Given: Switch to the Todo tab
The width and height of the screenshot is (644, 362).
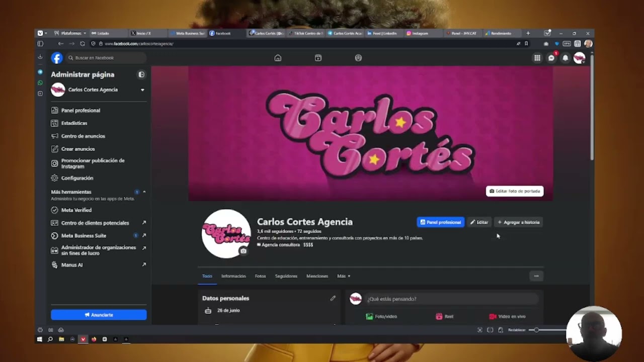Looking at the screenshot, I should tap(207, 276).
